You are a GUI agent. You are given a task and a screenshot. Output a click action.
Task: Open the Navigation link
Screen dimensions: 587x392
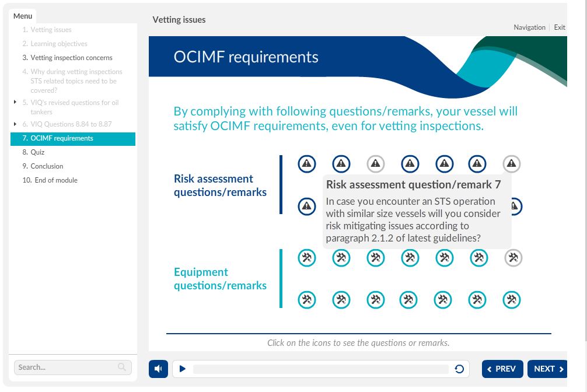(529, 27)
